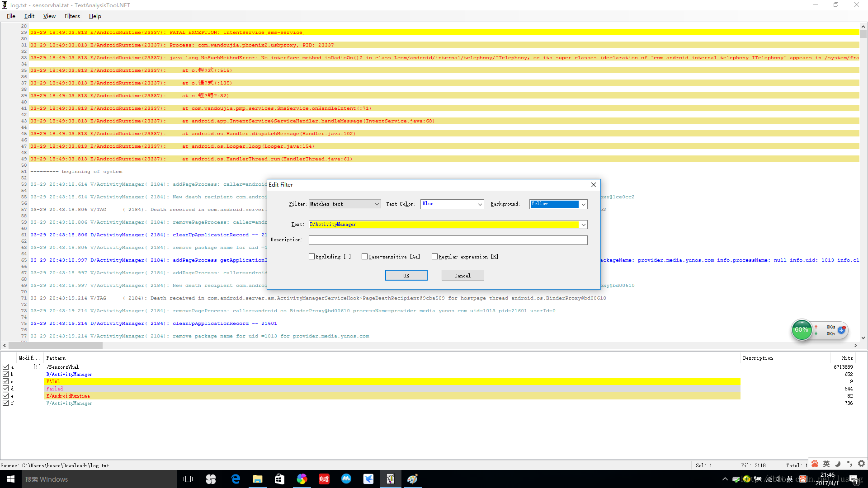Cancel the Edit Filter dialog
The width and height of the screenshot is (868, 488).
[x=462, y=275]
